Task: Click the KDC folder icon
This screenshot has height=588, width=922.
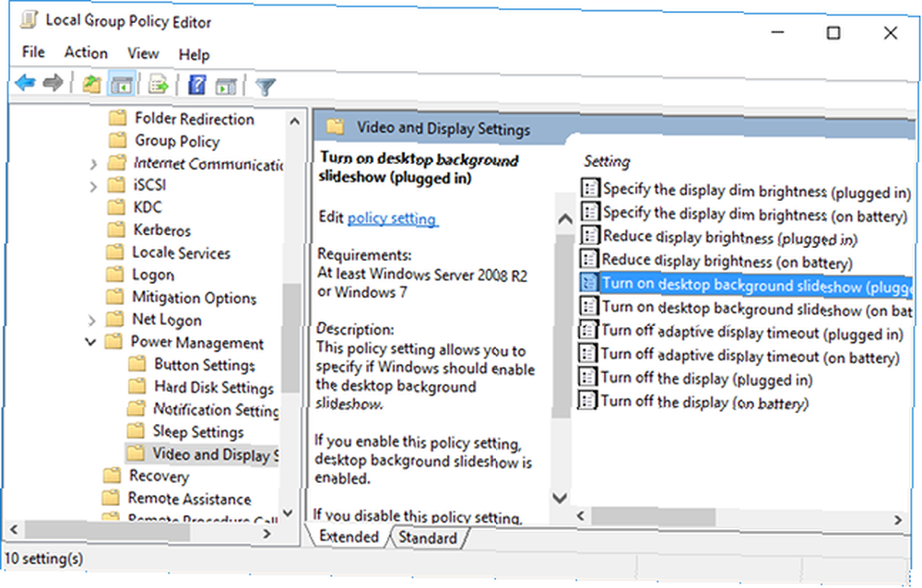Action: [x=116, y=207]
